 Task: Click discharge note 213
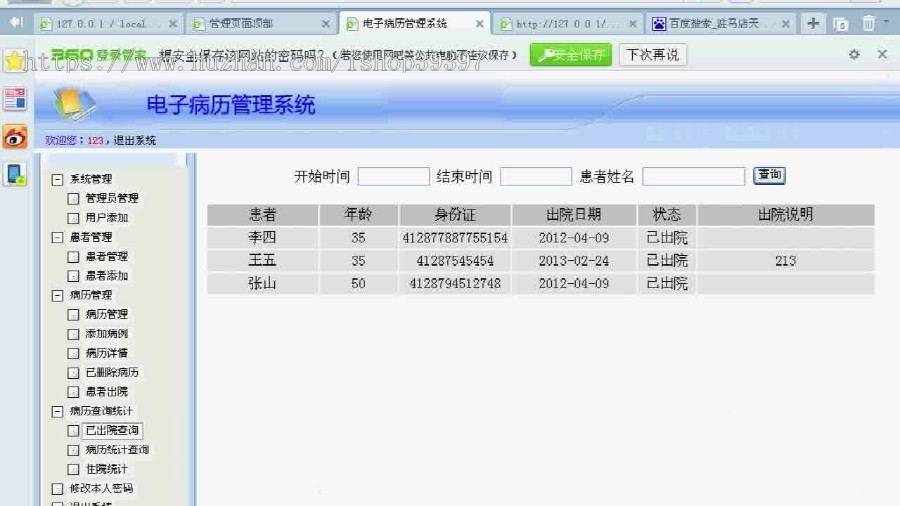click(x=785, y=261)
